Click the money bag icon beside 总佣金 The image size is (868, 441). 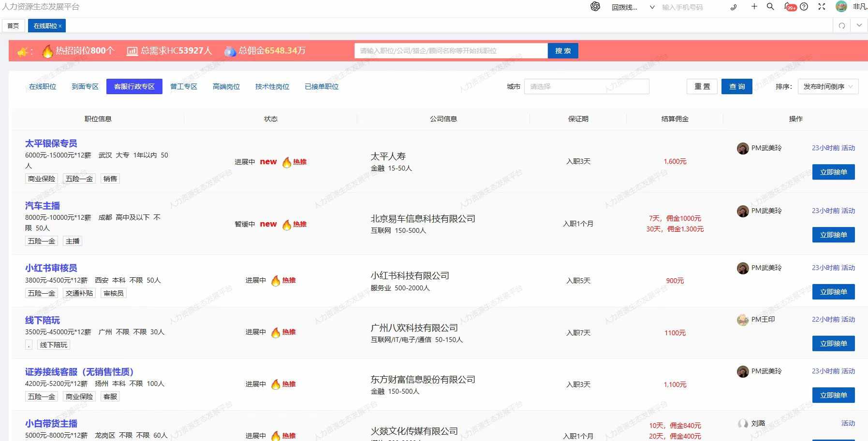(230, 51)
